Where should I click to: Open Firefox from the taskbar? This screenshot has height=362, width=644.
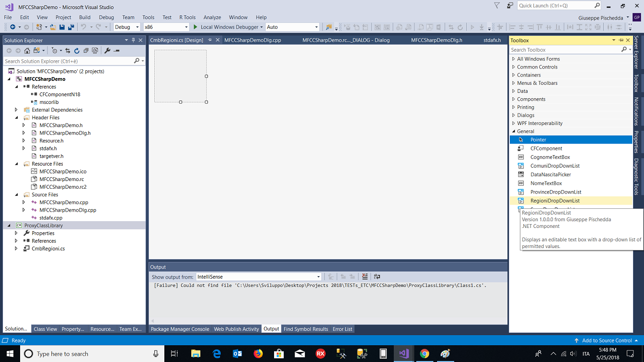[258, 354]
